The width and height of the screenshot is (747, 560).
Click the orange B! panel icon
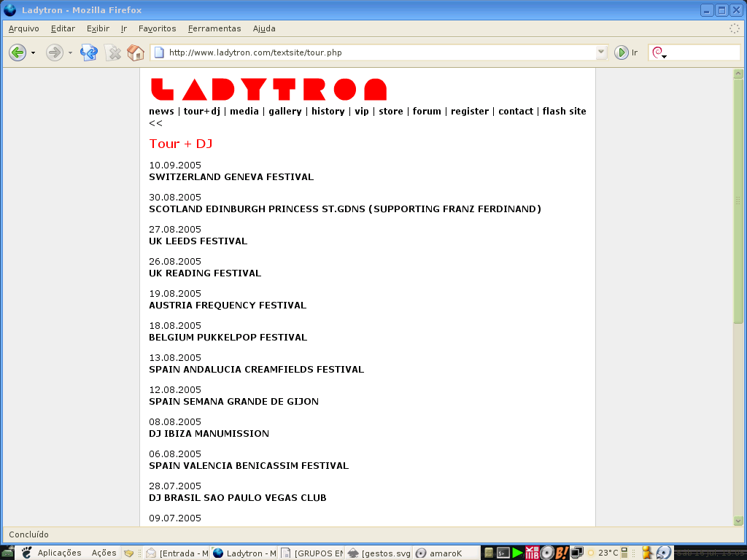[x=562, y=553]
